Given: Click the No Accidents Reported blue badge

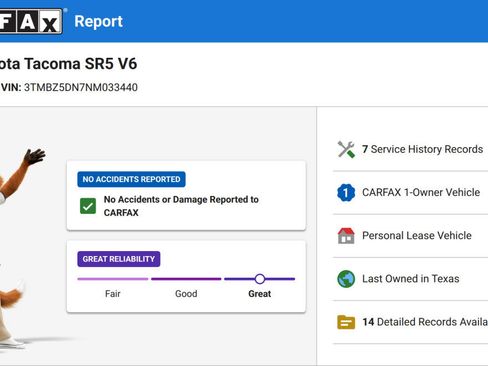Looking at the screenshot, I should coord(131,179).
